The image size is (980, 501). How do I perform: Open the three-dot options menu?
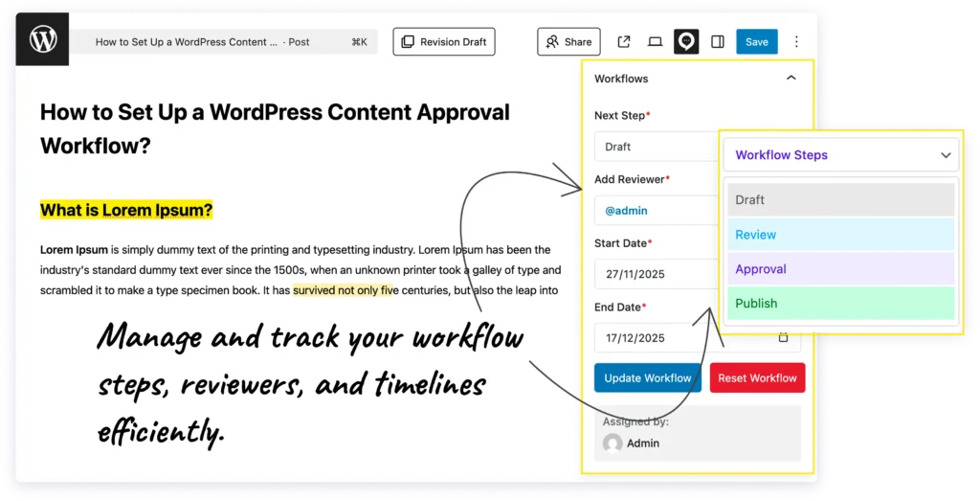pyautogui.click(x=796, y=42)
